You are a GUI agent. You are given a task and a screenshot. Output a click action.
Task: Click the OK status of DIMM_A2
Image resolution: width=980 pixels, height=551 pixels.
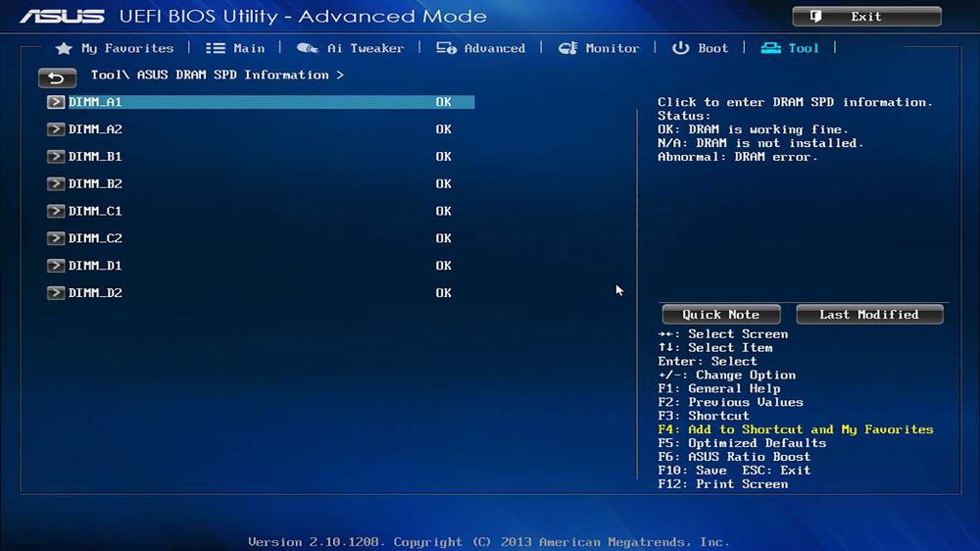click(443, 129)
